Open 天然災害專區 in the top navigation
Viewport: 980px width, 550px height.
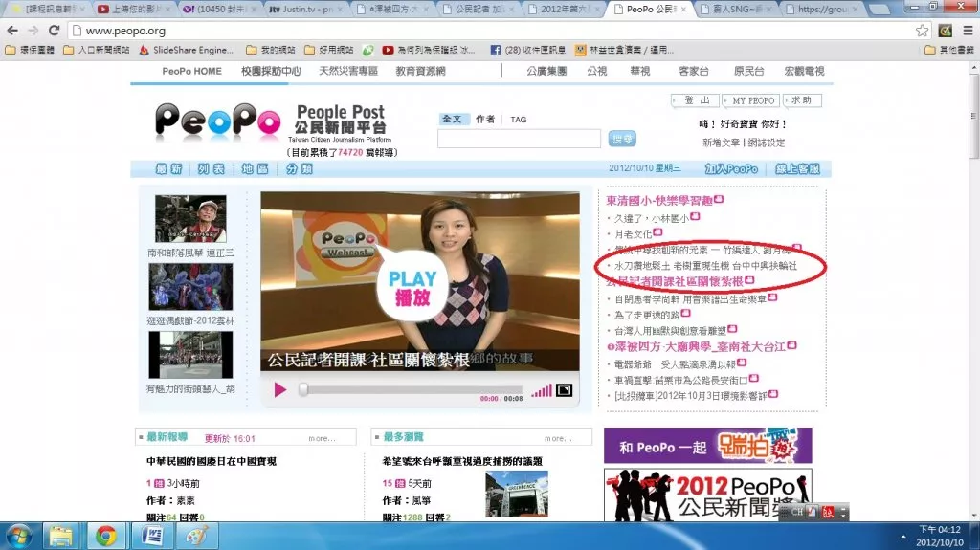coord(348,71)
